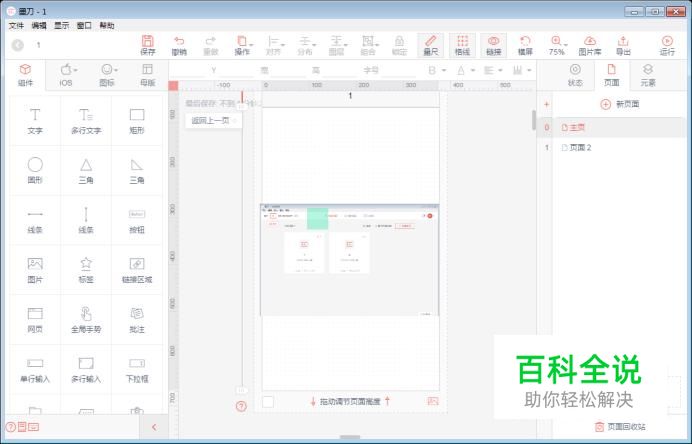
Task: Open the 图层 layer order dropdown
Action: 337,45
